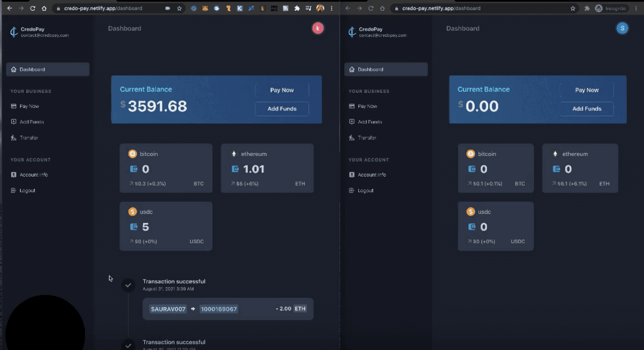Viewport: 644px width, 350px height.
Task: Click the usdc coin icon in left window
Action: (x=132, y=212)
